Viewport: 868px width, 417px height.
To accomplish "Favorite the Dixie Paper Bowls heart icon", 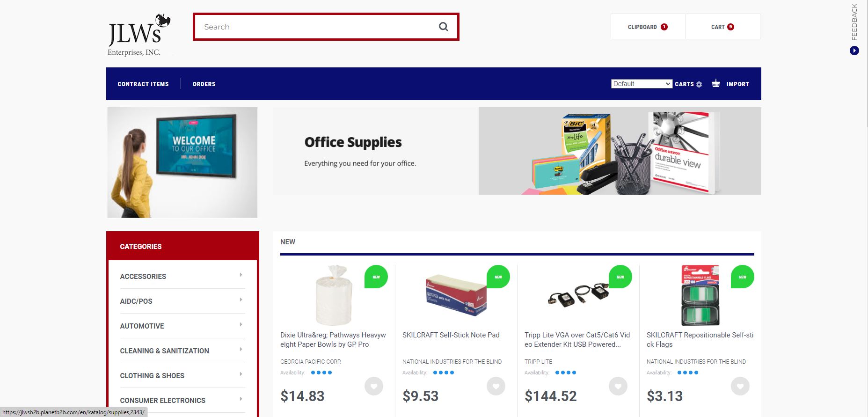I will 374,386.
